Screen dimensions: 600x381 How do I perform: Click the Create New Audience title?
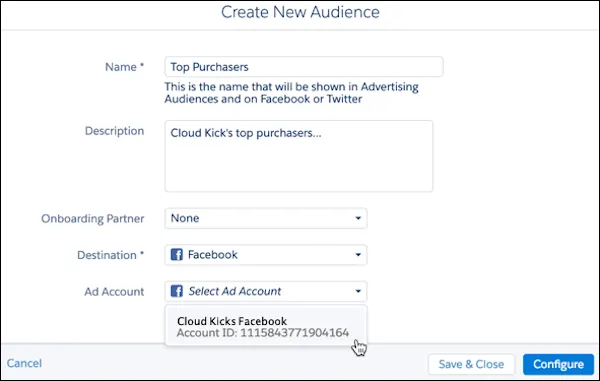coord(300,12)
